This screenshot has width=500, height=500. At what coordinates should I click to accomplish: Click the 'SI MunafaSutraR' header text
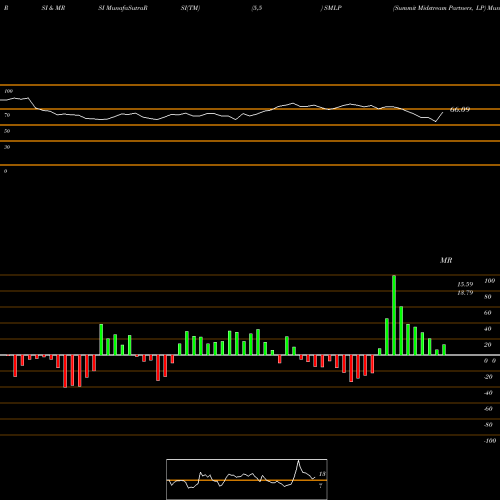123,8
